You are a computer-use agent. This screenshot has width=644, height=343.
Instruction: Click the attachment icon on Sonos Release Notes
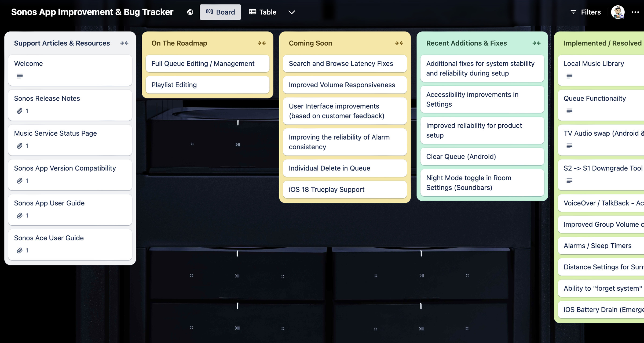tap(20, 111)
